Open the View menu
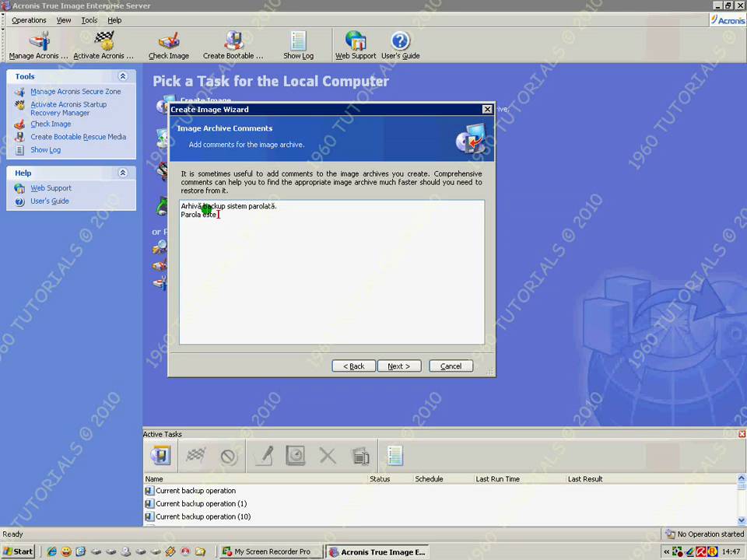Screen dimensions: 747x560 click(63, 20)
